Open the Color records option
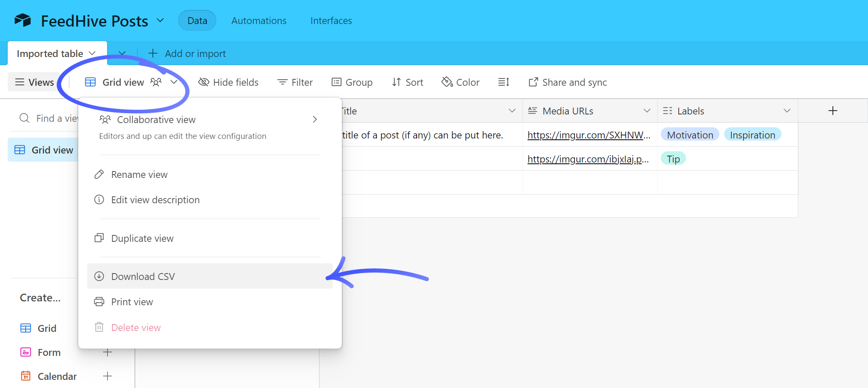868x388 pixels. (x=460, y=82)
